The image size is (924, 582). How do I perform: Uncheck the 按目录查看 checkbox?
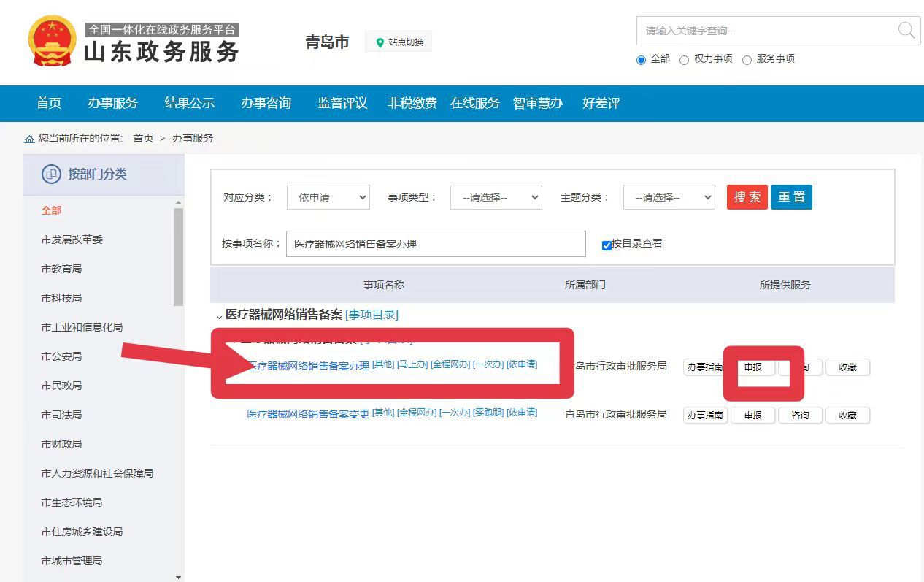pyautogui.click(x=607, y=245)
